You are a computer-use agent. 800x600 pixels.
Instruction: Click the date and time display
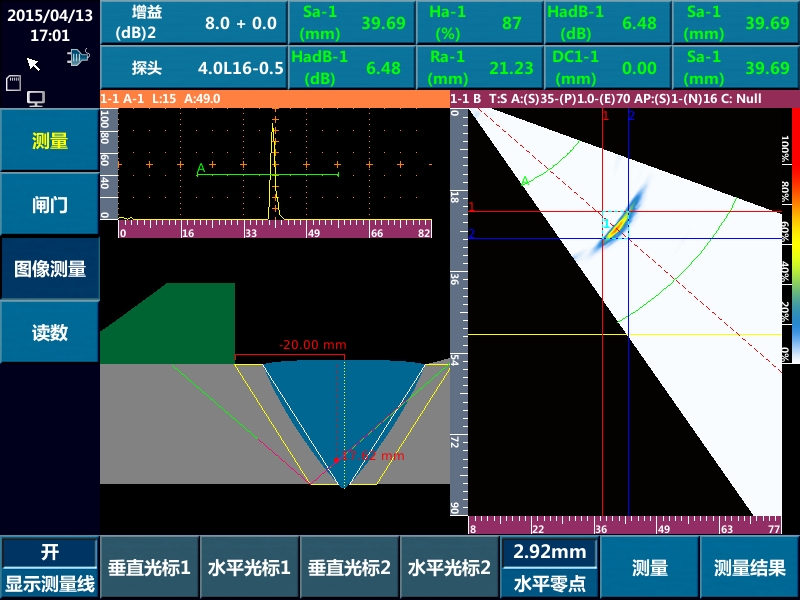(x=49, y=25)
